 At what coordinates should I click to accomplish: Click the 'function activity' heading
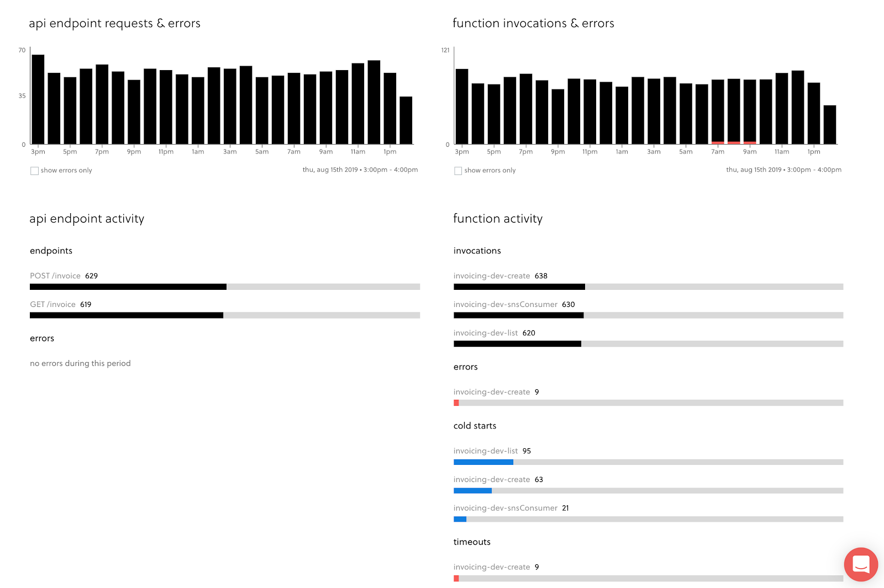[x=497, y=219]
